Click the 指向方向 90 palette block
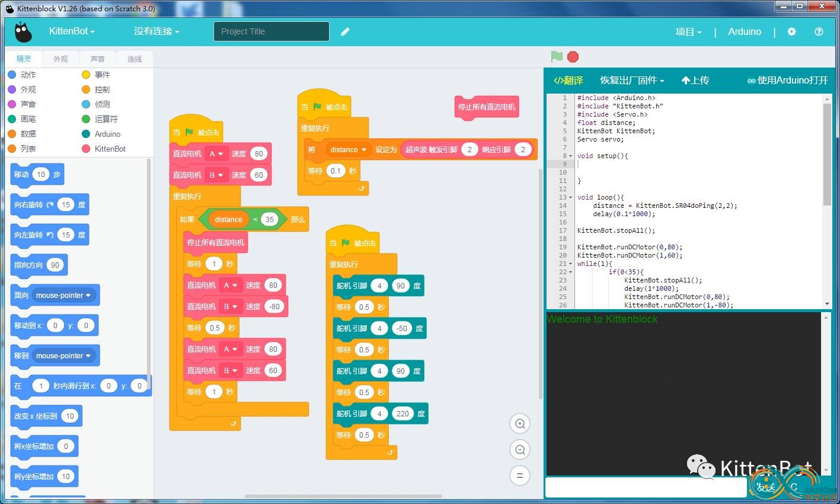840x504 pixels. pos(39,265)
